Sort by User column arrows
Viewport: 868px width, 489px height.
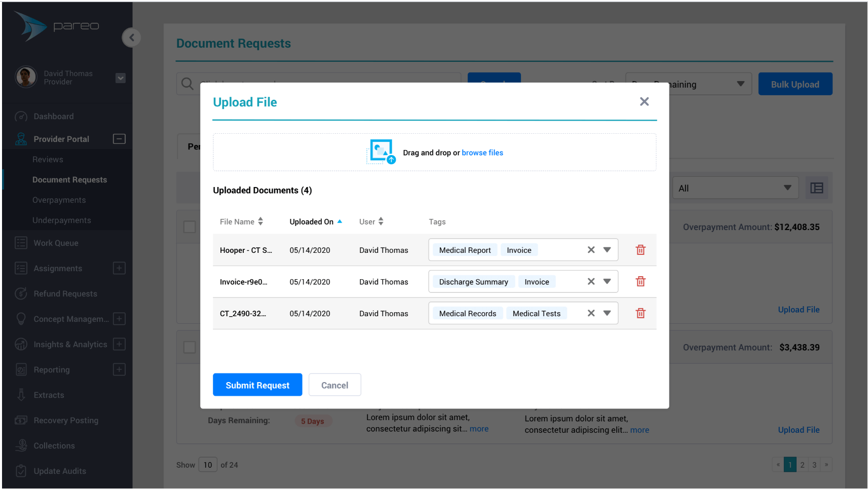click(x=381, y=221)
